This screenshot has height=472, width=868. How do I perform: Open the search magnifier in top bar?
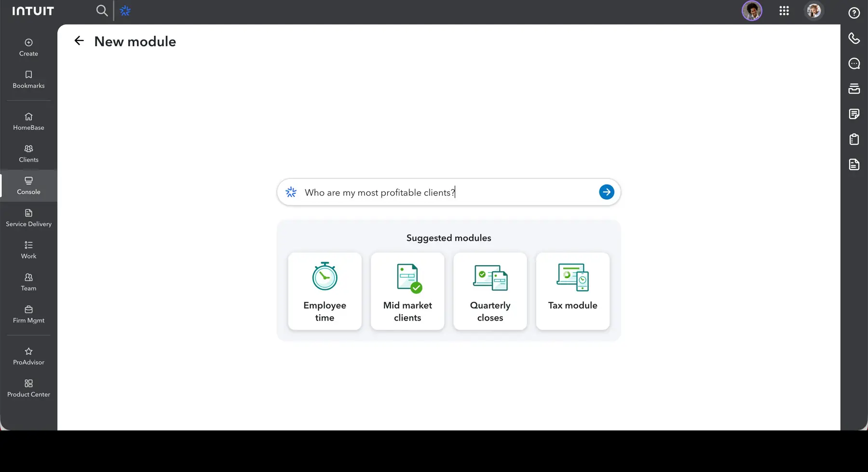coord(102,10)
